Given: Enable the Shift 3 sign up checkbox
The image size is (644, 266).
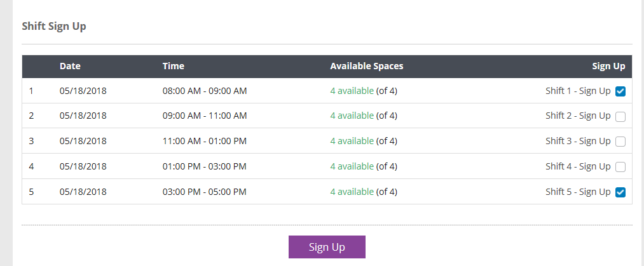Looking at the screenshot, I should (620, 142).
